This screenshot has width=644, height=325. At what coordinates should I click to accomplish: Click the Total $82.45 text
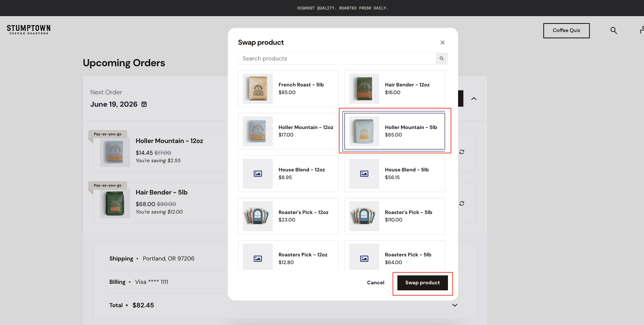[131, 305]
